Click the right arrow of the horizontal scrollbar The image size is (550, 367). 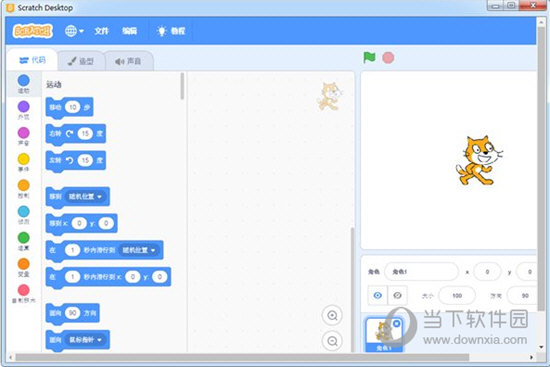click(531, 358)
